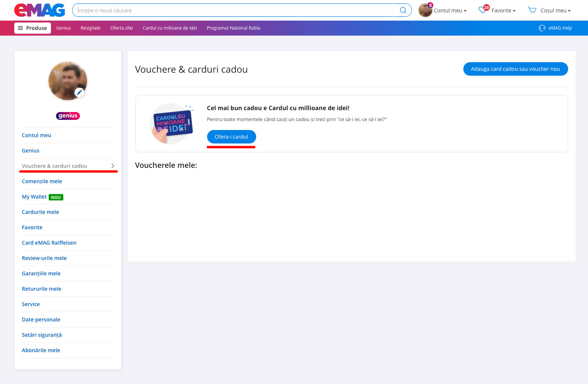Edit profile photo with pencil icon
Image resolution: width=588 pixels, height=384 pixels.
click(x=79, y=93)
